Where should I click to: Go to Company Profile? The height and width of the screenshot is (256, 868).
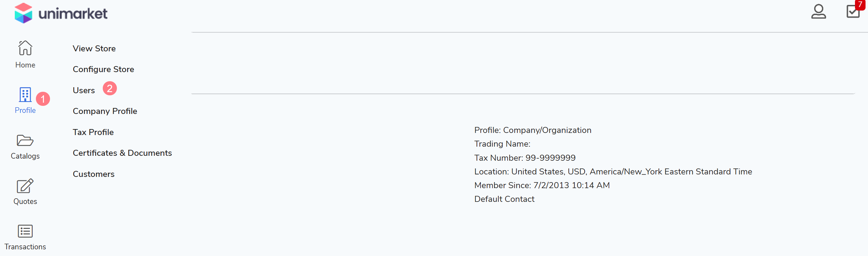point(105,111)
